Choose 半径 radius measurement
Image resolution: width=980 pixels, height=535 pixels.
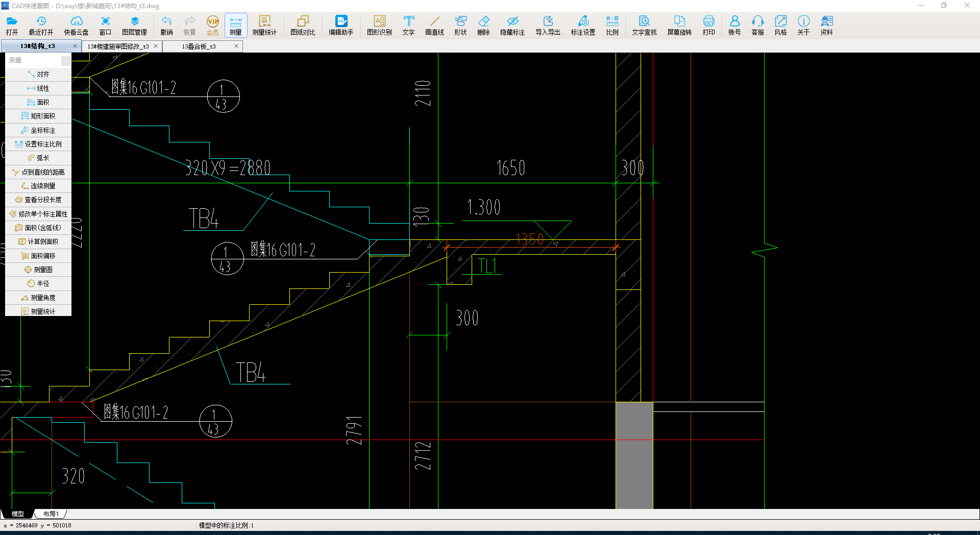point(38,283)
